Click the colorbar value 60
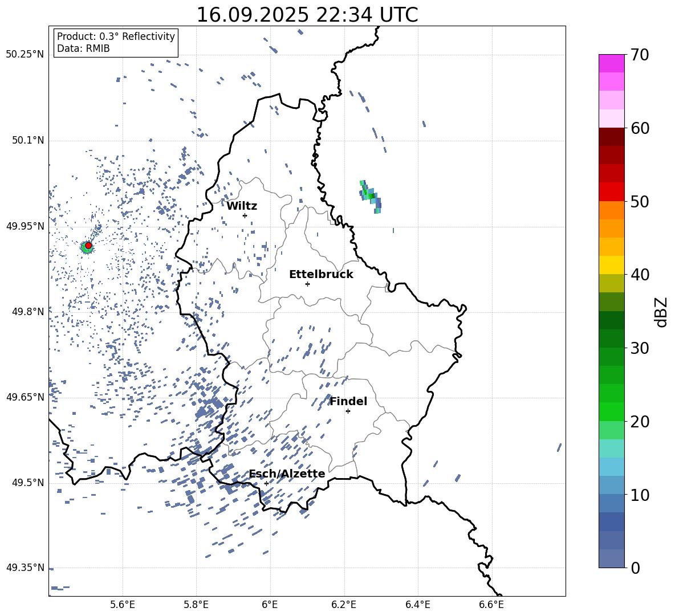 pyautogui.click(x=640, y=128)
